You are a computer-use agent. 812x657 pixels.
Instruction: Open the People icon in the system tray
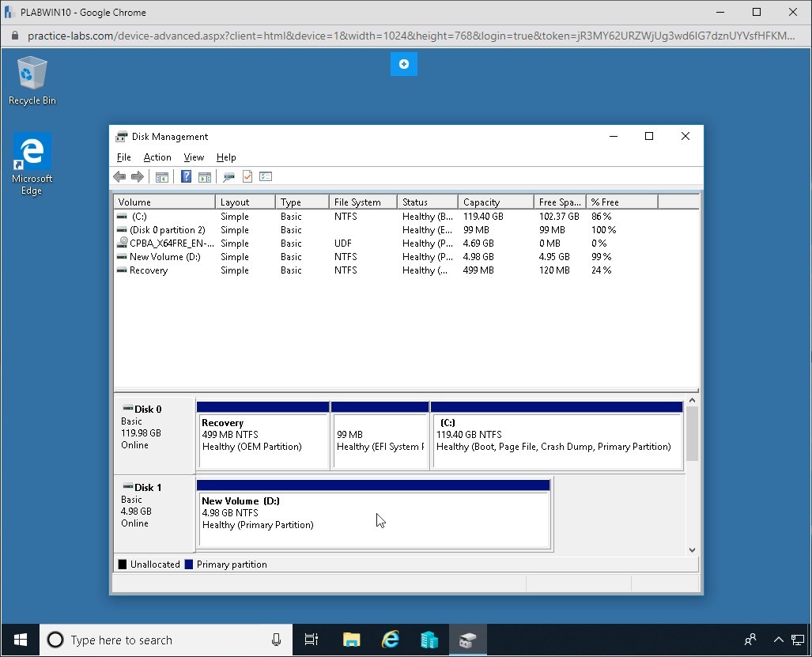750,640
